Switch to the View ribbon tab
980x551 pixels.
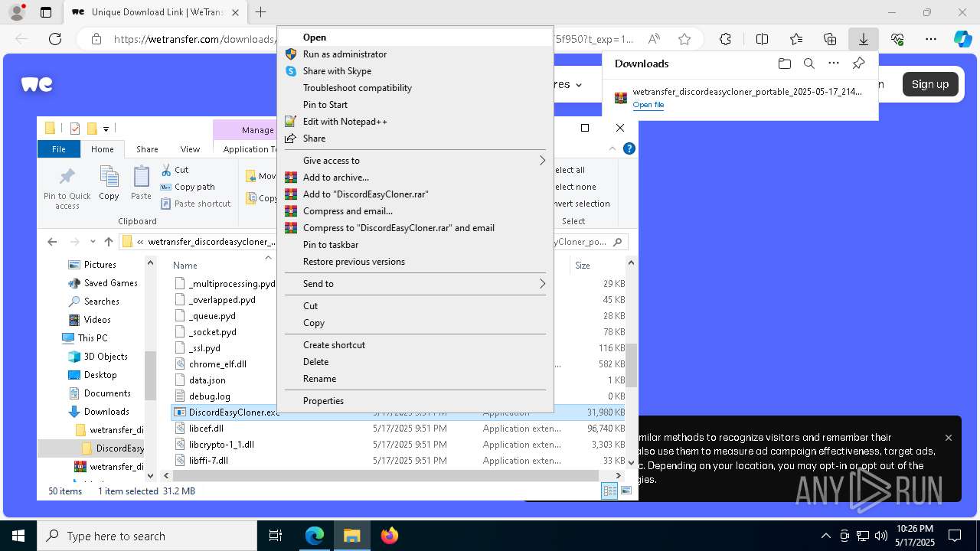(x=190, y=149)
